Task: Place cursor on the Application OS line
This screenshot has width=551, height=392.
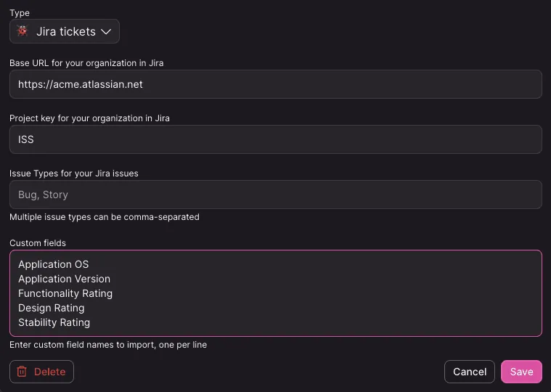Action: pyautogui.click(x=54, y=264)
